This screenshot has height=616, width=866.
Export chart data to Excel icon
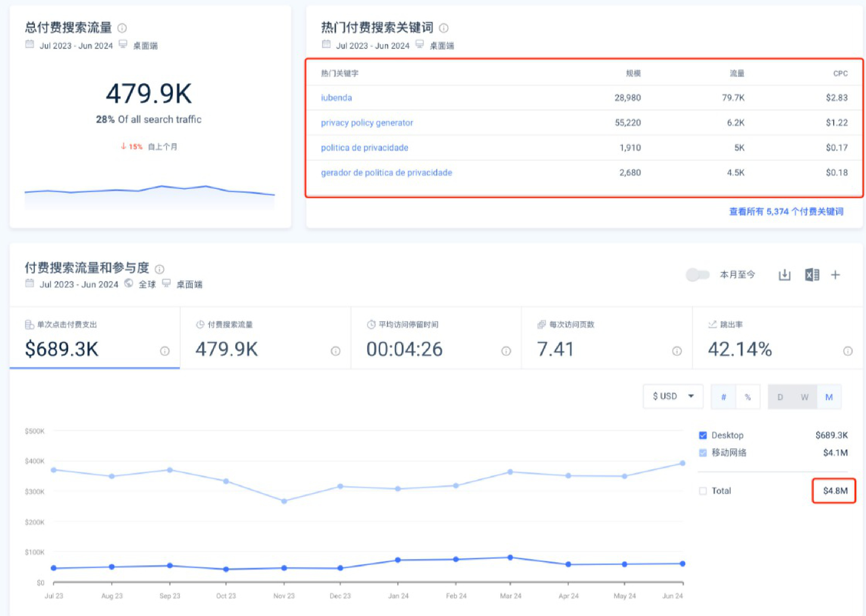812,275
